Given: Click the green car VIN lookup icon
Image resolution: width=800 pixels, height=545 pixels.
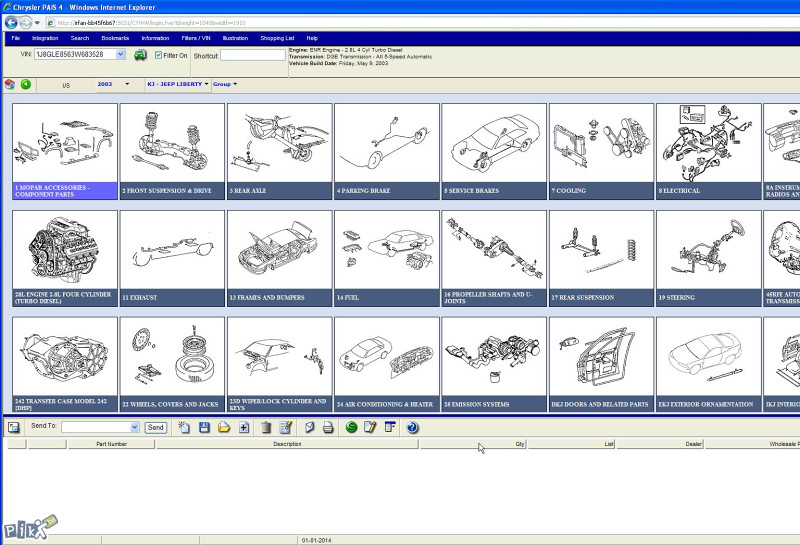Looking at the screenshot, I should tap(140, 55).
